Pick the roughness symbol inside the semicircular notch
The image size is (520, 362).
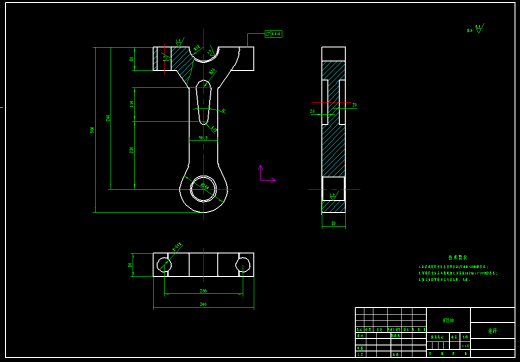[211, 51]
